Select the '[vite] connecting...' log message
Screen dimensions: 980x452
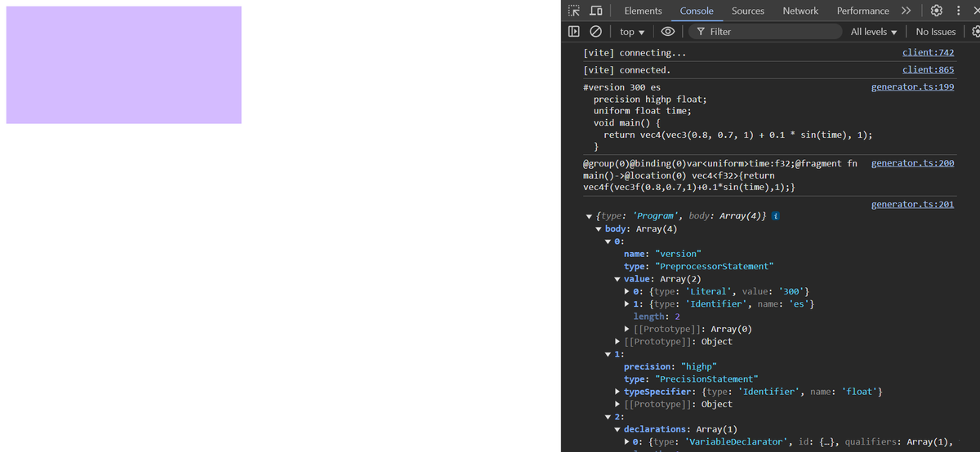click(635, 53)
